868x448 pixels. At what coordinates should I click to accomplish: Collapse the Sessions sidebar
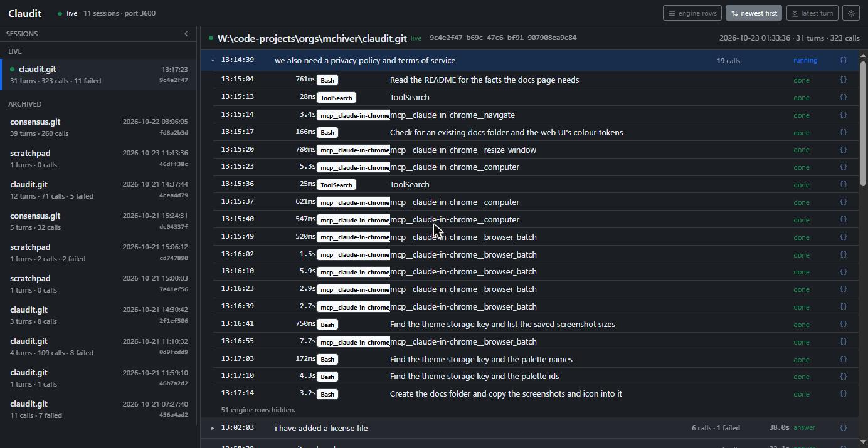(x=186, y=34)
